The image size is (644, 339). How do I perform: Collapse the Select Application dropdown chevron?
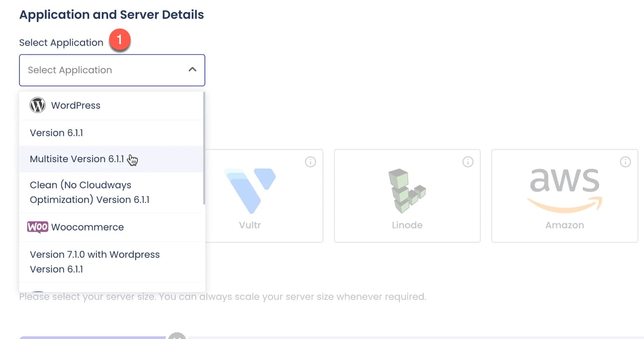click(193, 70)
